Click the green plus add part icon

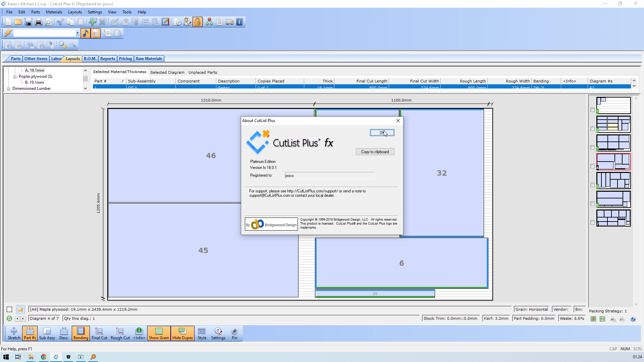(x=93, y=22)
